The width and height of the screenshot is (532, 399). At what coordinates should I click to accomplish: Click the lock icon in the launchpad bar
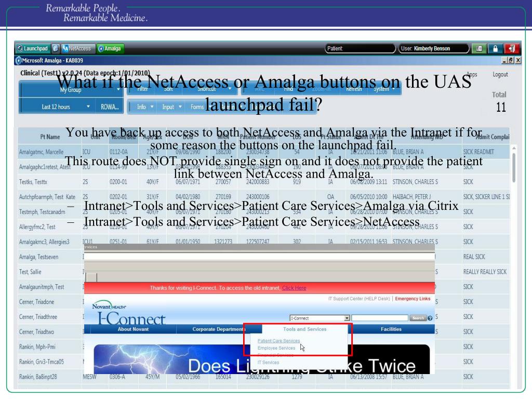click(495, 49)
